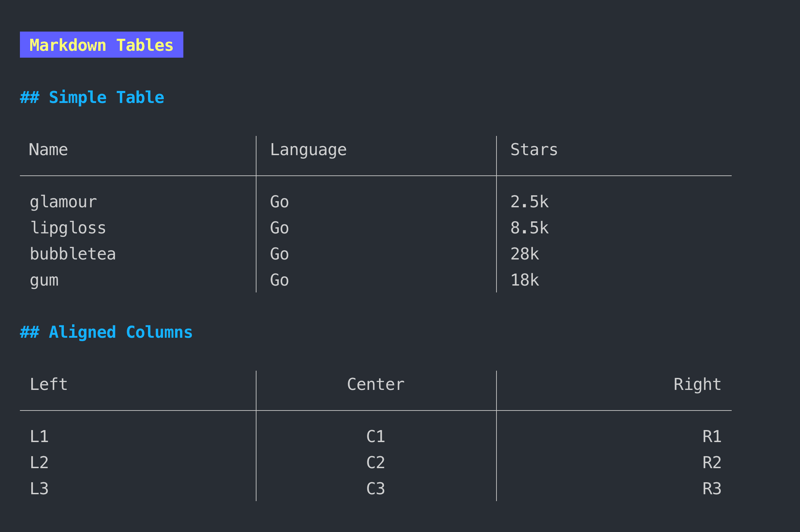
Task: Click the Center column header
Action: coord(376,384)
